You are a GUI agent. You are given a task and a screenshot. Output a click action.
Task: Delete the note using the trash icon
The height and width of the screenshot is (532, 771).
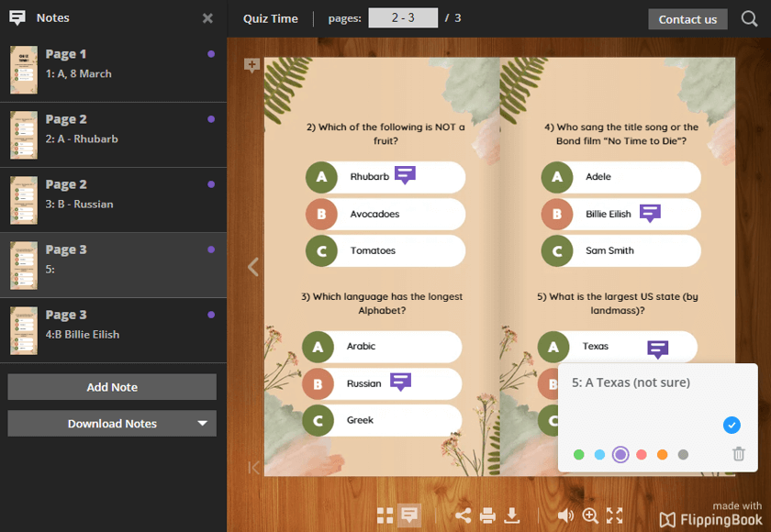[x=739, y=454]
